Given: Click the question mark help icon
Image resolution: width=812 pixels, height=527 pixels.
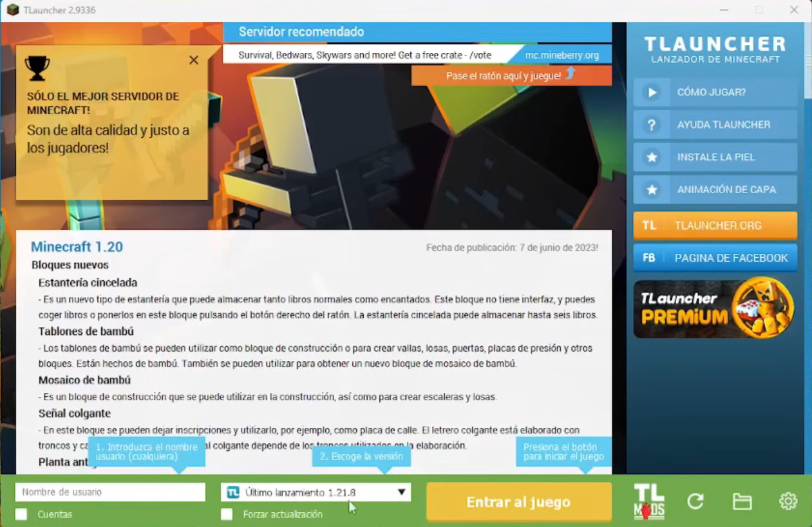Looking at the screenshot, I should [x=652, y=125].
